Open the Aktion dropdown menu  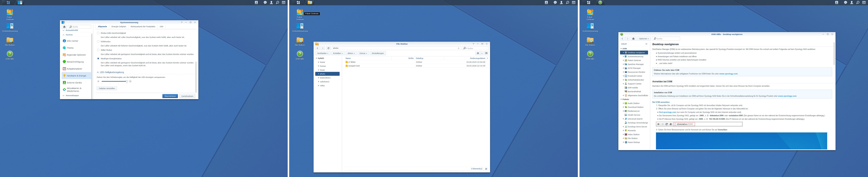(351, 53)
